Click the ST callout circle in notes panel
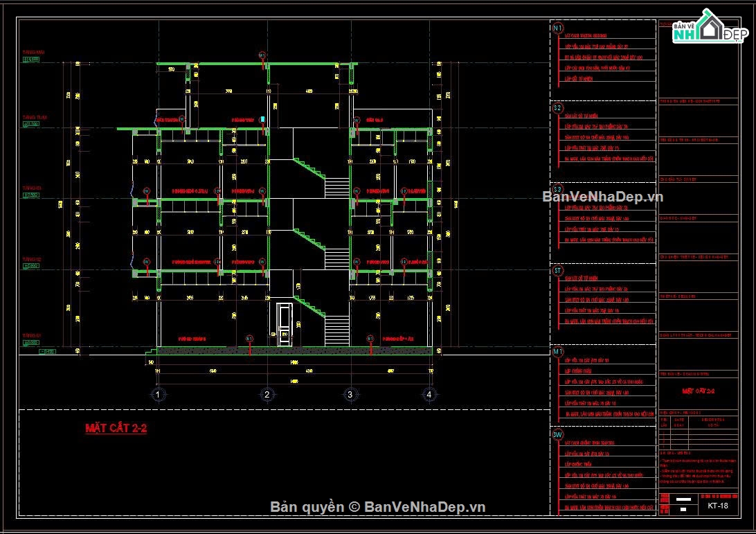756x534 pixels. point(557,270)
